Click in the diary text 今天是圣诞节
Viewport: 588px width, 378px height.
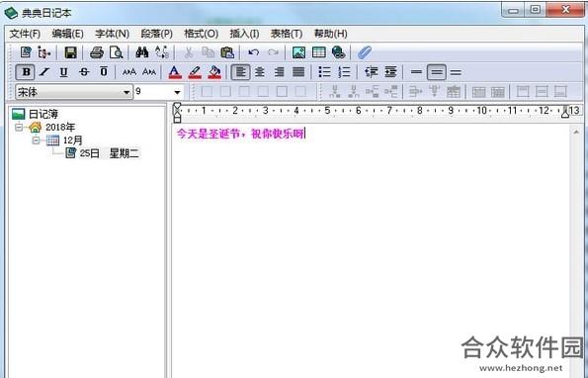208,134
